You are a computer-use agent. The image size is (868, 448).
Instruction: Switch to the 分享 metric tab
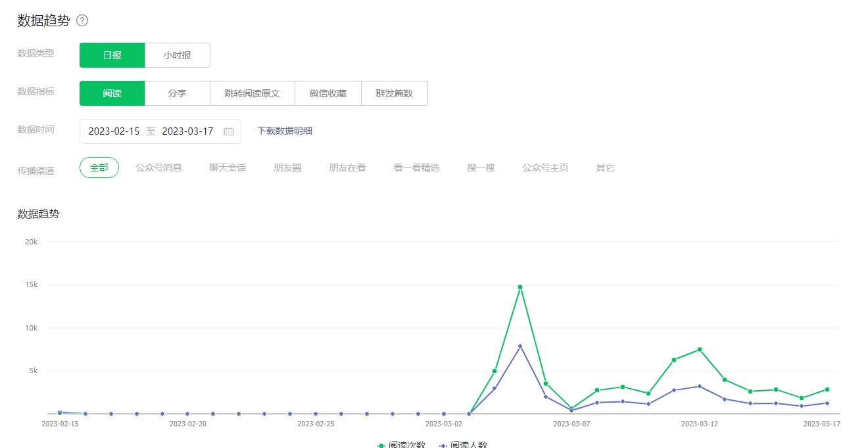[178, 93]
